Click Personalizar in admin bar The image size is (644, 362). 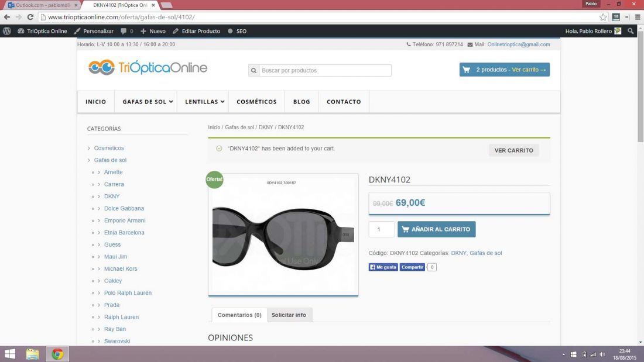(x=94, y=31)
